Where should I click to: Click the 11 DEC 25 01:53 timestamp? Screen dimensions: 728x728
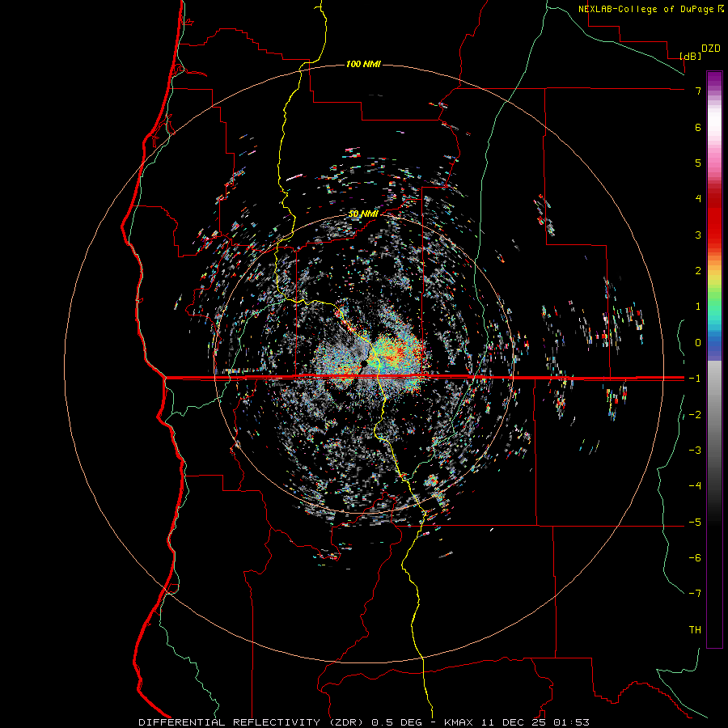click(x=535, y=722)
